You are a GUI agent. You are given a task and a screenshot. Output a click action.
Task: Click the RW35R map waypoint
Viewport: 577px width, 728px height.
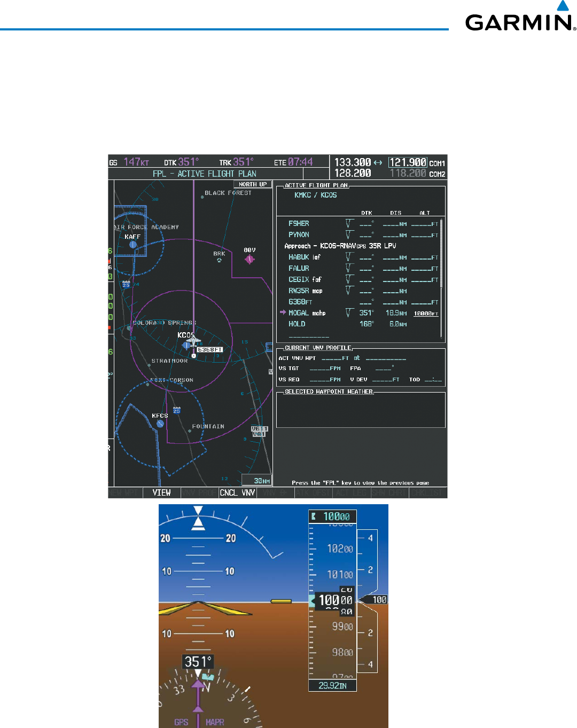(306, 291)
